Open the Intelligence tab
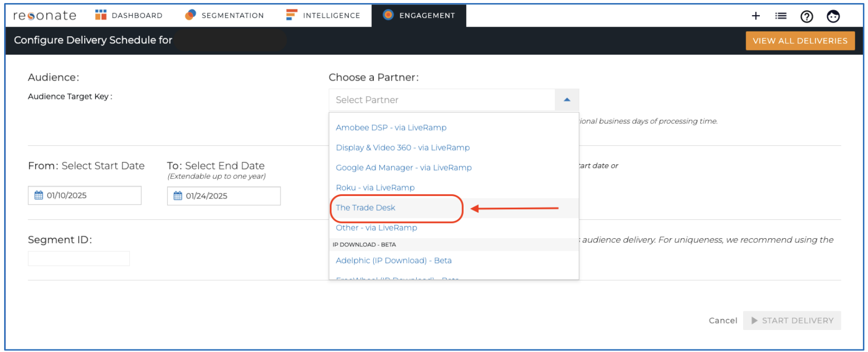Image resolution: width=868 pixels, height=352 pixels. click(x=323, y=15)
